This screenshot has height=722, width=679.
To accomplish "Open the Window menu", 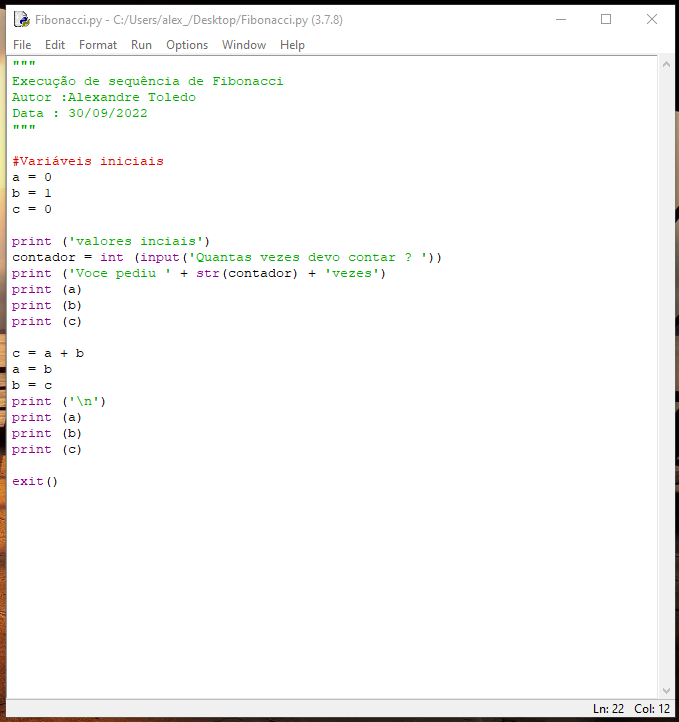I will click(244, 45).
